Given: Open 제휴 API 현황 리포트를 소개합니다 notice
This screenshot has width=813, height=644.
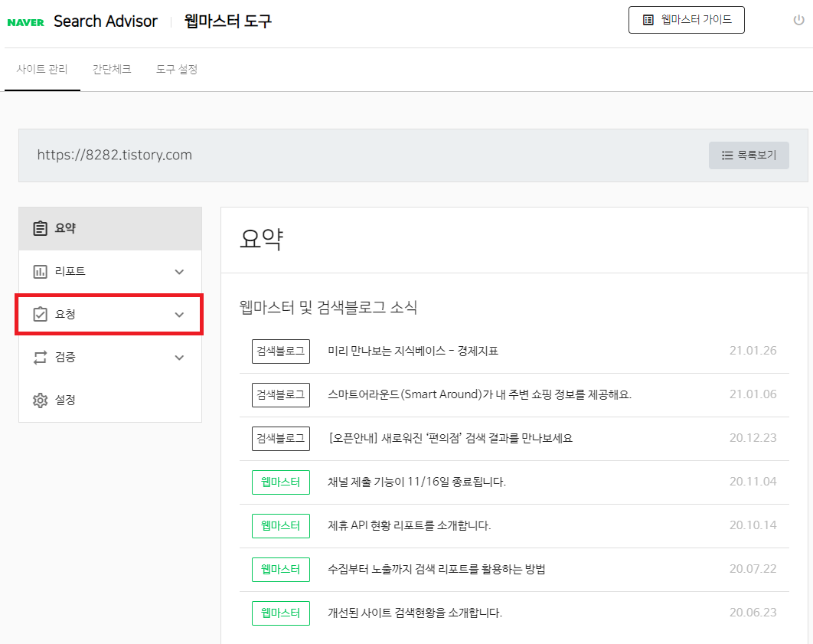Looking at the screenshot, I should point(409,525).
